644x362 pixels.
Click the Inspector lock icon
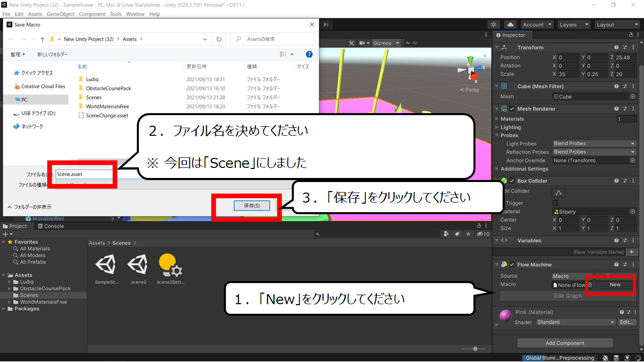point(631,35)
